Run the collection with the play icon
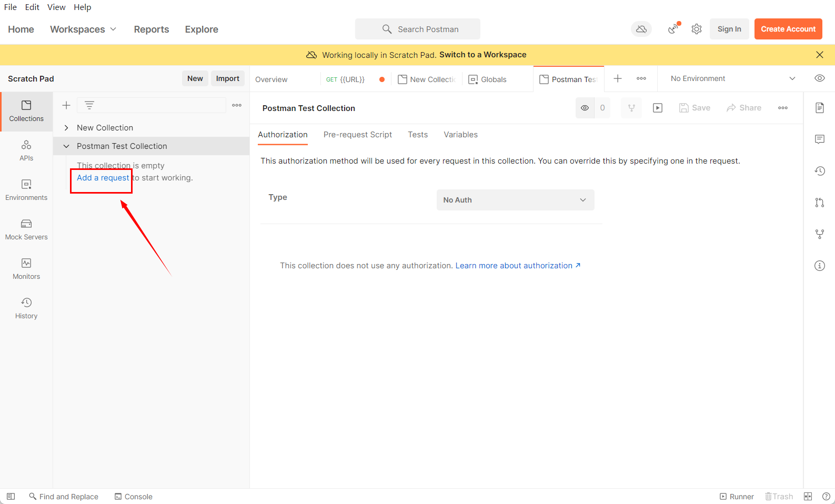835x504 pixels. (658, 108)
